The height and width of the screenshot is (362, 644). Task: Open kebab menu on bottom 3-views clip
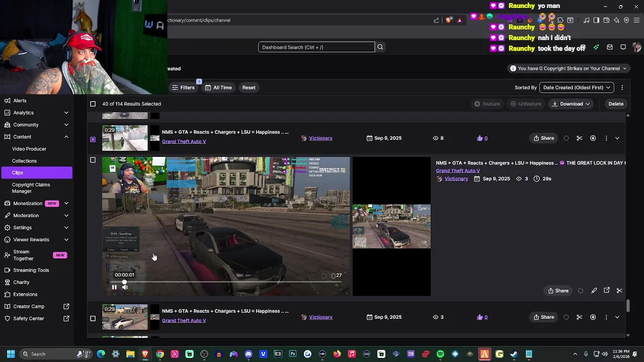point(606,317)
